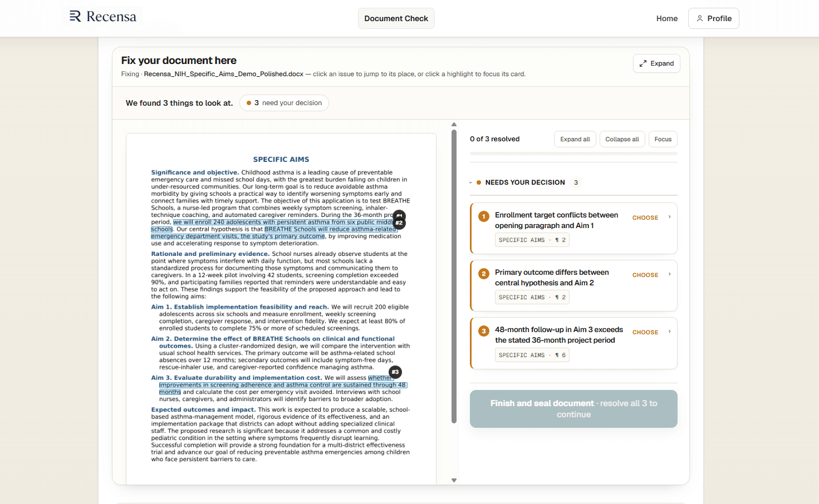819x504 pixels.
Task: Click the resolved progress bar
Action: click(x=573, y=154)
